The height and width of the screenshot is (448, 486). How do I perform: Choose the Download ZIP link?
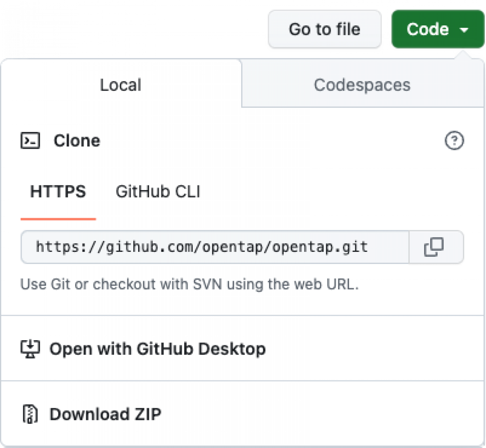105,414
